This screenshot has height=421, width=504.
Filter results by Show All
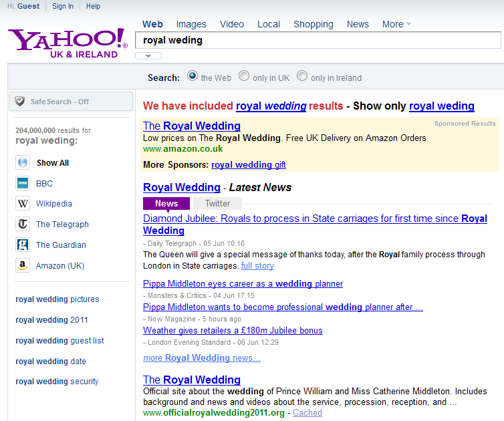pyautogui.click(x=53, y=163)
